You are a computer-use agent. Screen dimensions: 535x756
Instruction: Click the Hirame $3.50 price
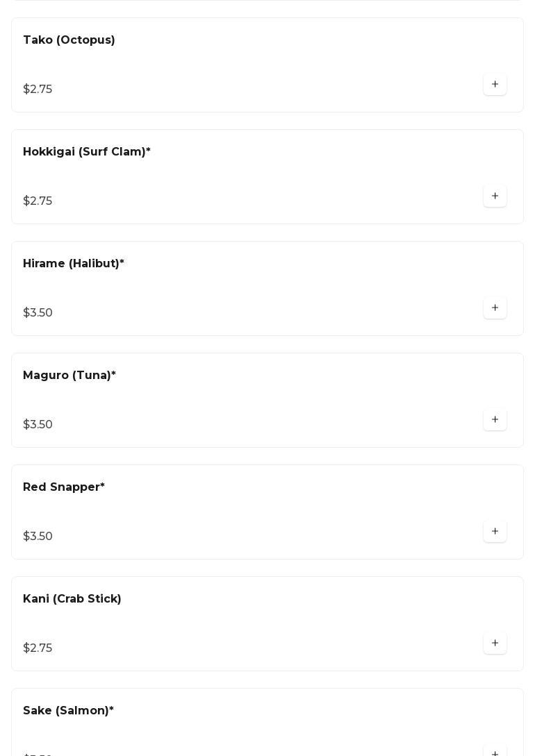[38, 313]
